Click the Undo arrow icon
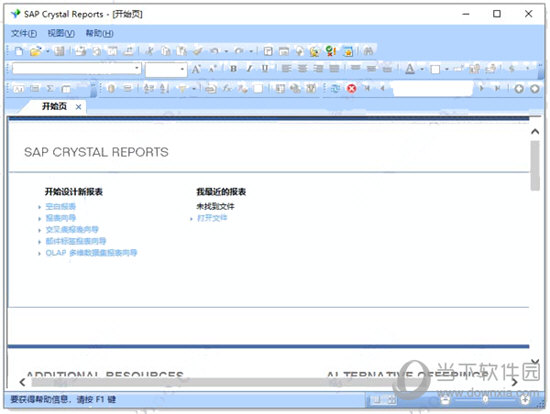The image size is (550, 414). pos(214,51)
